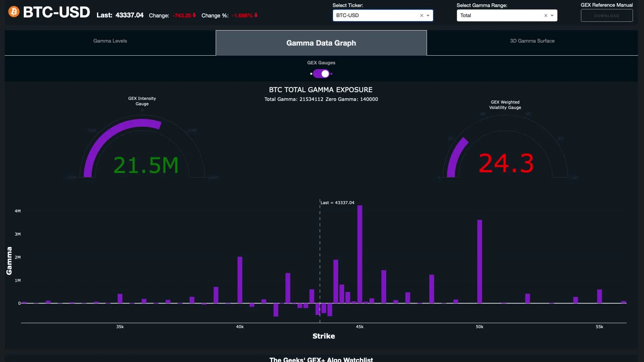This screenshot has height=362, width=644.
Task: Click the Bitcoin logo icon
Action: click(x=14, y=12)
